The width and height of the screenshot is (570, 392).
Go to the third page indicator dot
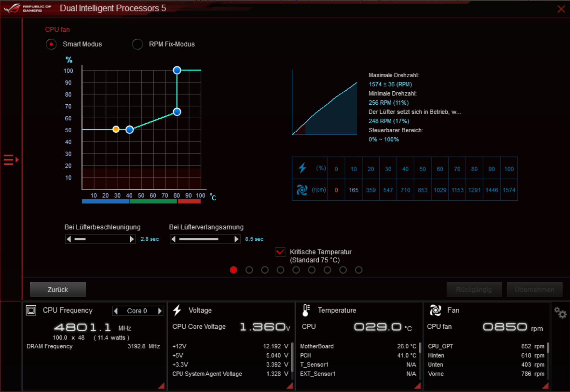tap(265, 270)
